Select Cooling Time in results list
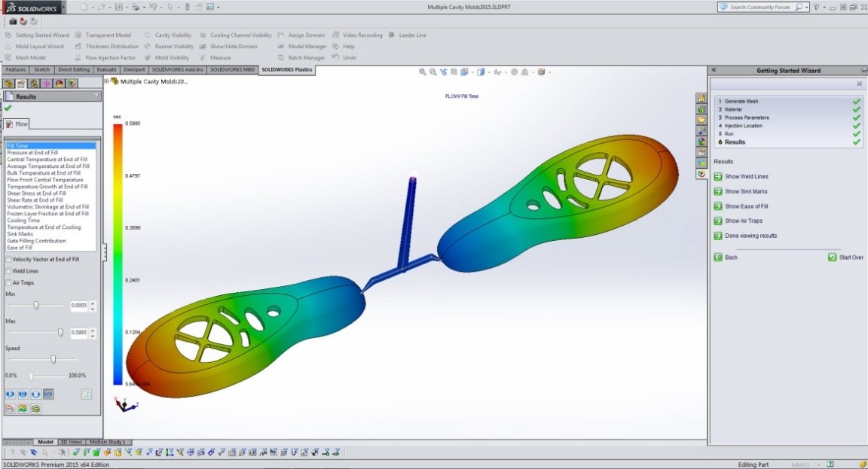Viewport: 868px width, 469px height. (23, 220)
